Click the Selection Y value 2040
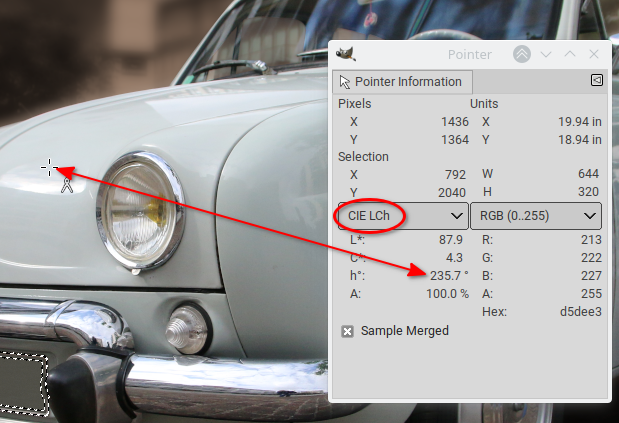Image resolution: width=619 pixels, height=423 pixels. click(x=452, y=193)
